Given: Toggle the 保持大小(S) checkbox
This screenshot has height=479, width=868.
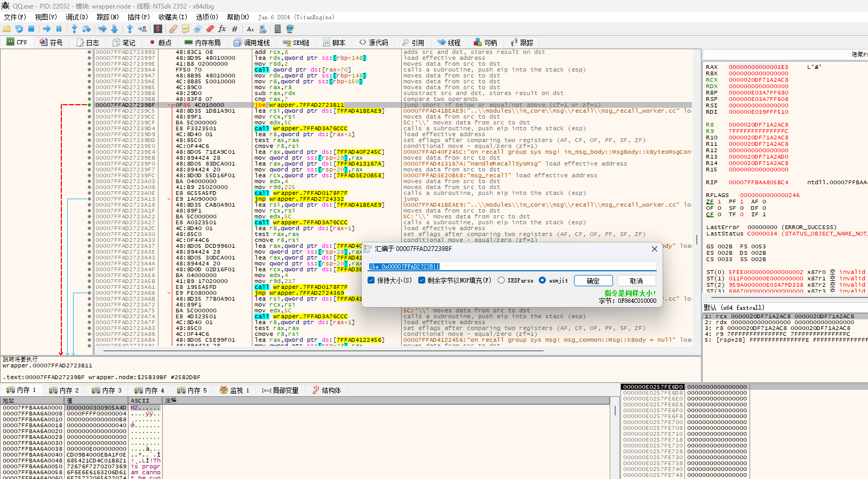Looking at the screenshot, I should tap(389, 280).
